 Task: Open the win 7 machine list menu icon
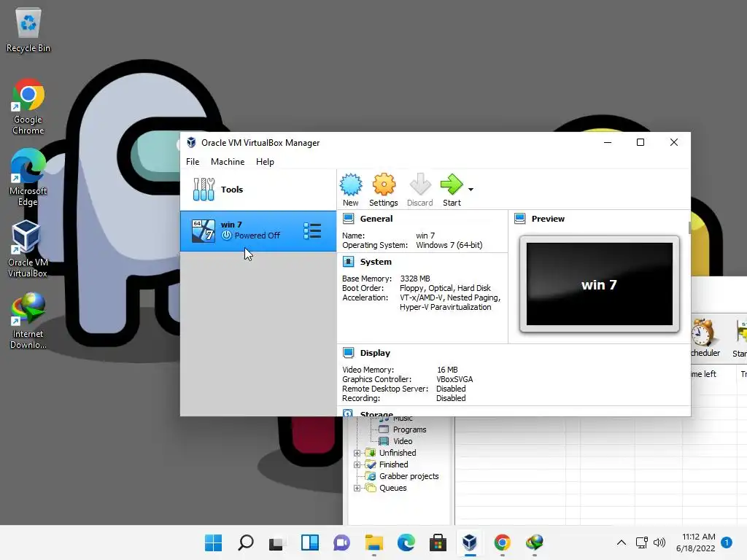tap(312, 231)
